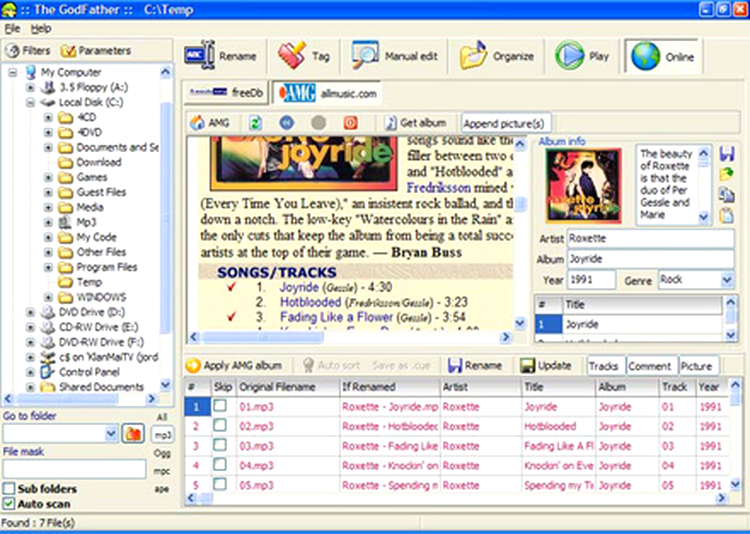Disable the Auto scan checkbox

(x=9, y=504)
